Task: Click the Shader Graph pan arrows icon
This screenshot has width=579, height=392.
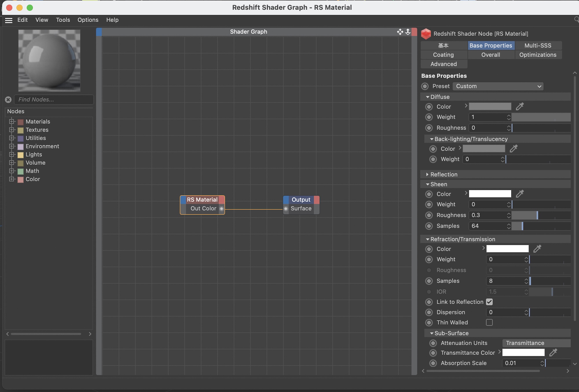Action: pyautogui.click(x=400, y=32)
